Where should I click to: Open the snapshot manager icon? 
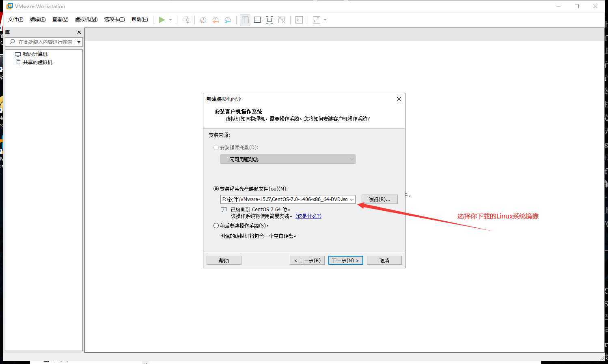[228, 20]
